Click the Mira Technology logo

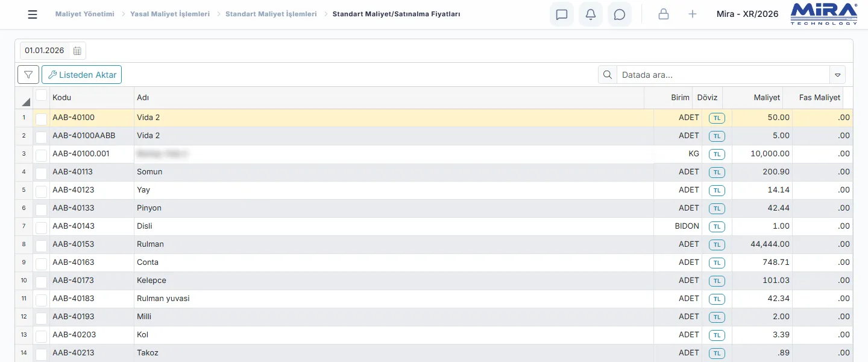tap(824, 14)
